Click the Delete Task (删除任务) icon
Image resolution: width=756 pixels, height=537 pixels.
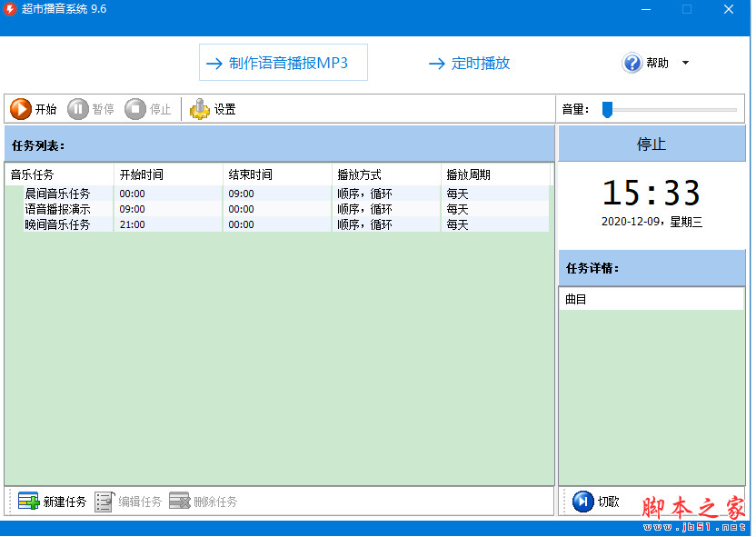180,501
